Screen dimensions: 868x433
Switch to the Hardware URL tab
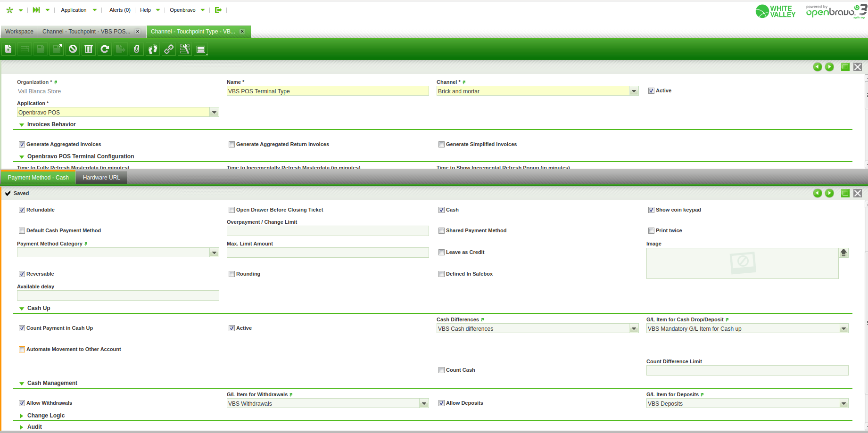tap(101, 178)
